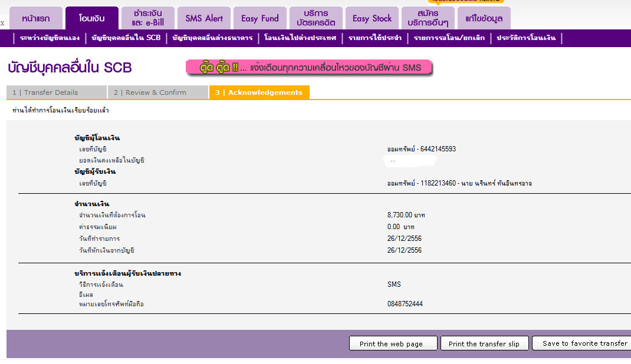
Task: Click the วิธีการแจ้งเตือน label
Action: click(x=101, y=284)
